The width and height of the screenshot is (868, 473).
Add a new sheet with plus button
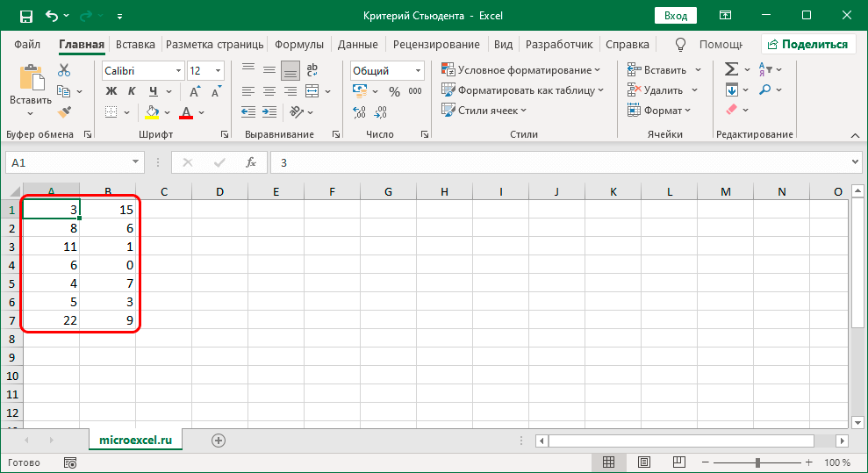coord(219,441)
